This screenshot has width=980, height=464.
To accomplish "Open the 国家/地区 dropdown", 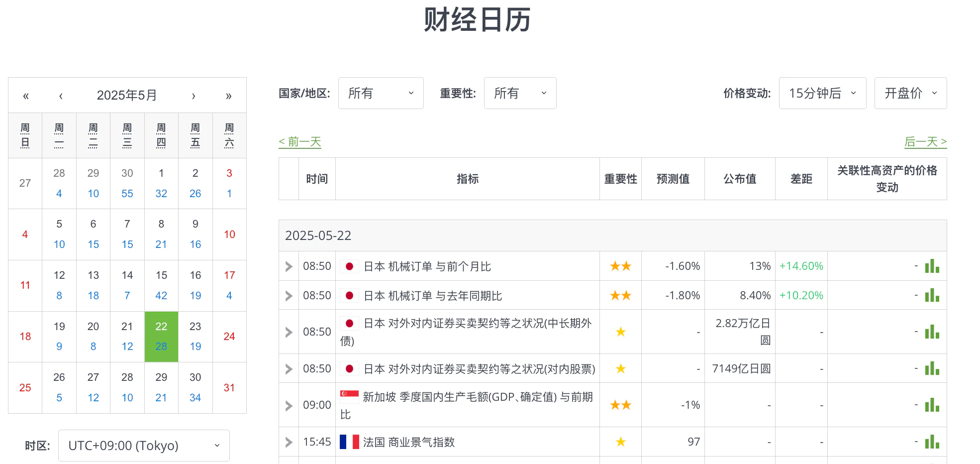I will pyautogui.click(x=381, y=93).
